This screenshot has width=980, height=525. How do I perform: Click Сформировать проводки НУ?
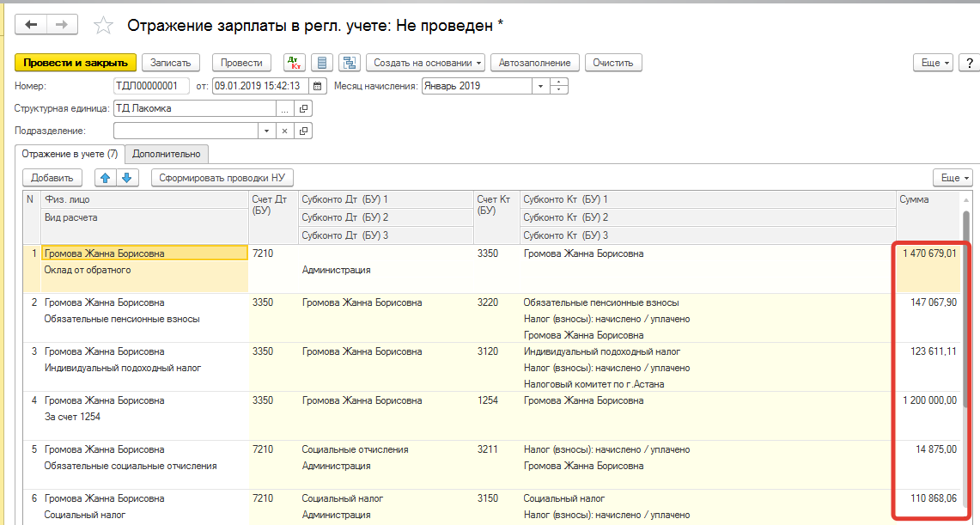[x=222, y=178]
